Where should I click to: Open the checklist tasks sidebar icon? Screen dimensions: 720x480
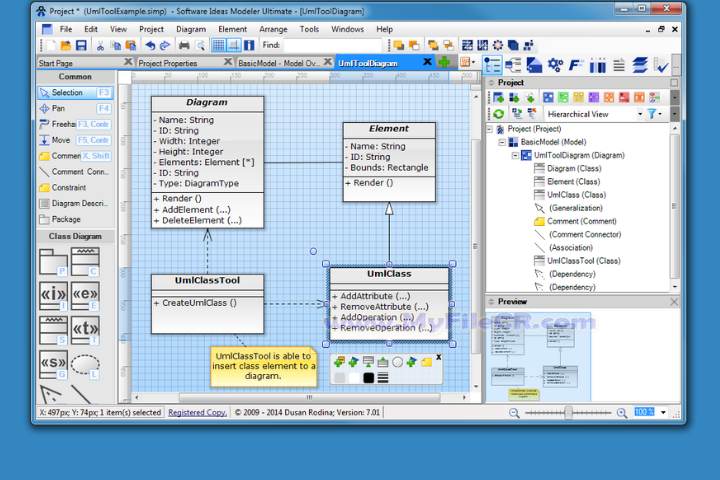click(661, 65)
